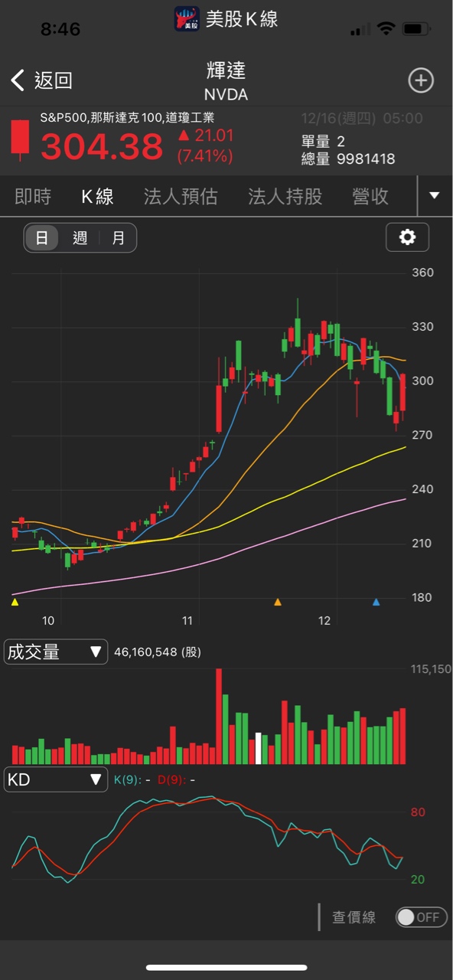The image size is (453, 980).
Task: Tap the back arrow next to 返回
Action: pyautogui.click(x=18, y=80)
